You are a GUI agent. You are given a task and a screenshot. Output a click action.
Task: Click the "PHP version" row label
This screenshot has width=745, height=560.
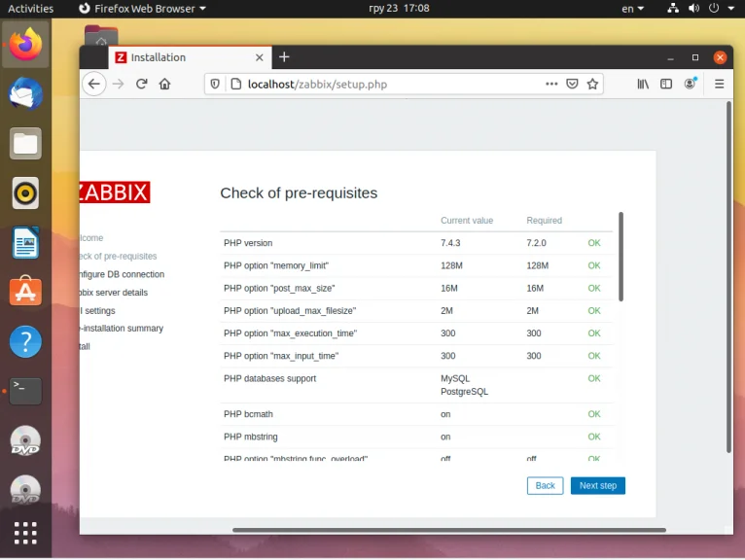click(248, 243)
